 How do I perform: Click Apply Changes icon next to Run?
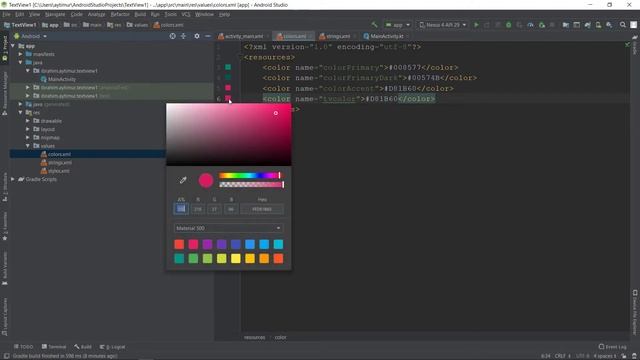click(x=487, y=25)
